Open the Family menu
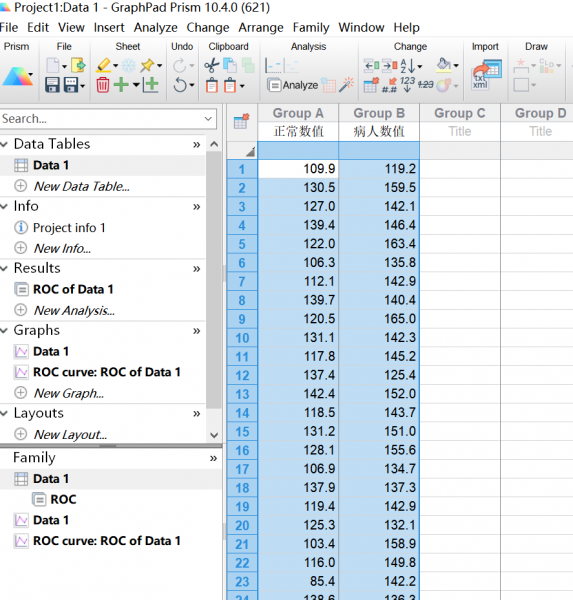Screen dimensions: 573x600 311,28
